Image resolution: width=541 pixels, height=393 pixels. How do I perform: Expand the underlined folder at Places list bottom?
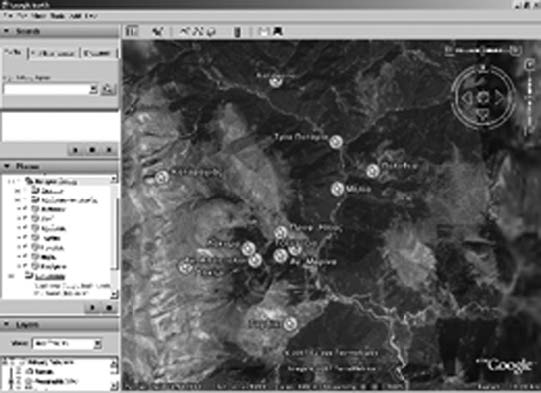tap(11, 276)
